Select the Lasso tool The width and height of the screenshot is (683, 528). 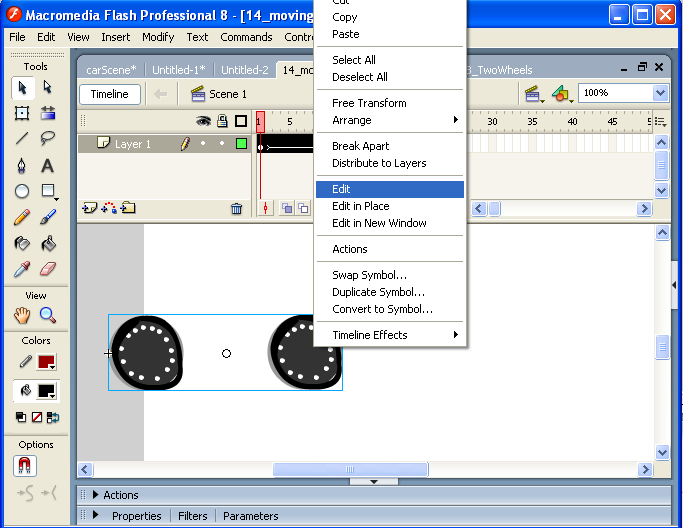[47, 139]
